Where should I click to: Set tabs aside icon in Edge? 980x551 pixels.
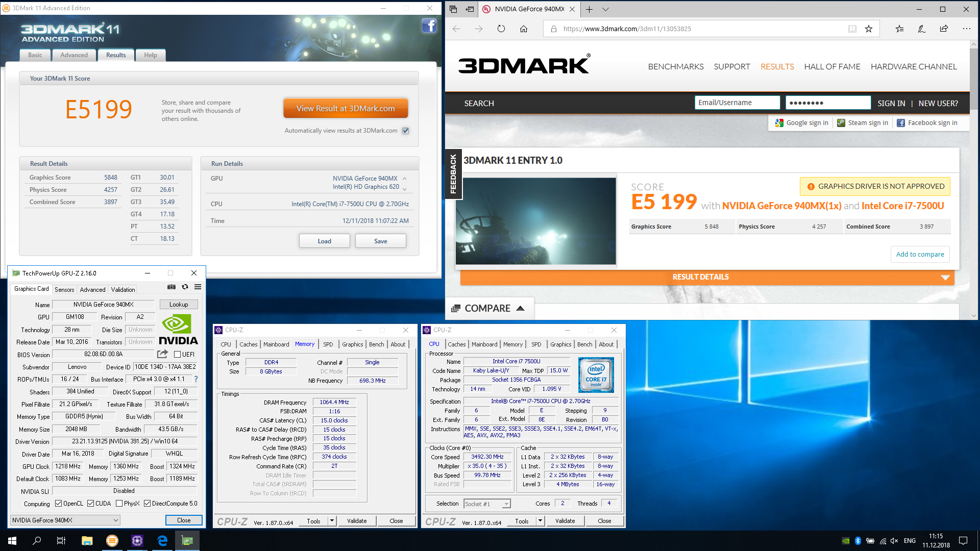pyautogui.click(x=470, y=9)
